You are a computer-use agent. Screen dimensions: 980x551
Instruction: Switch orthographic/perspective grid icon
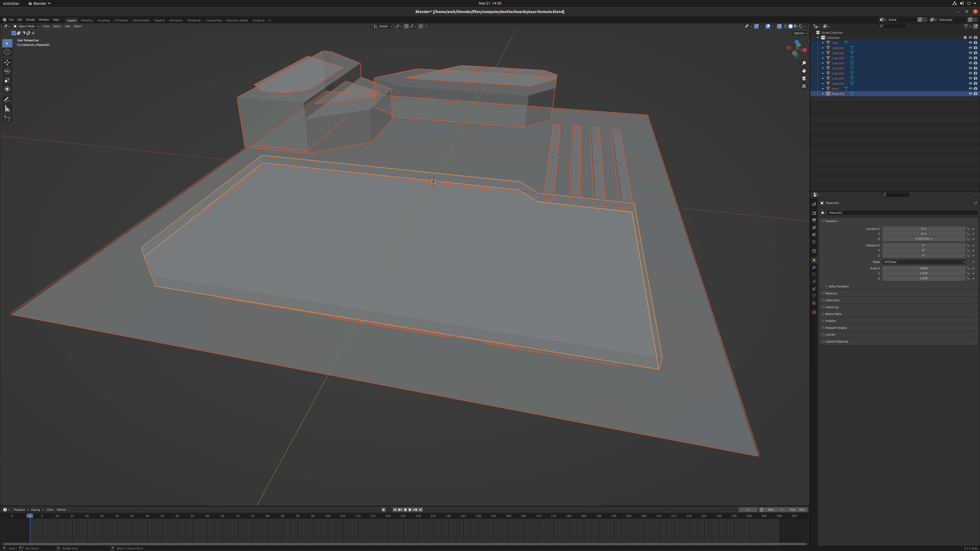tap(804, 86)
